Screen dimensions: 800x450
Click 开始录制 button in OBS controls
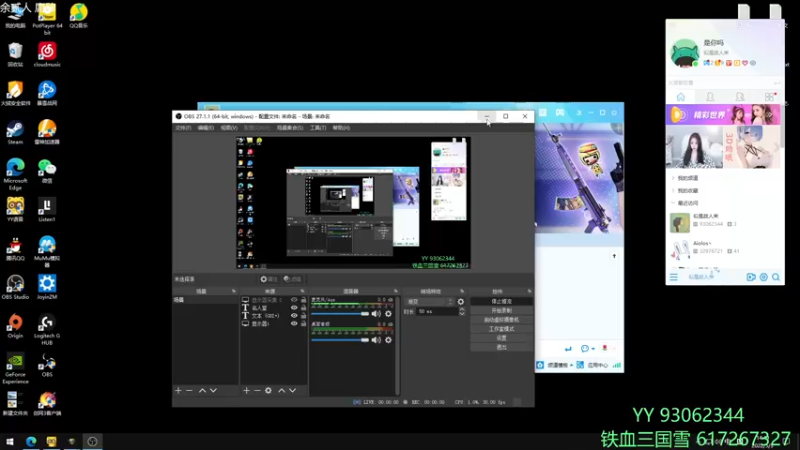click(x=502, y=311)
